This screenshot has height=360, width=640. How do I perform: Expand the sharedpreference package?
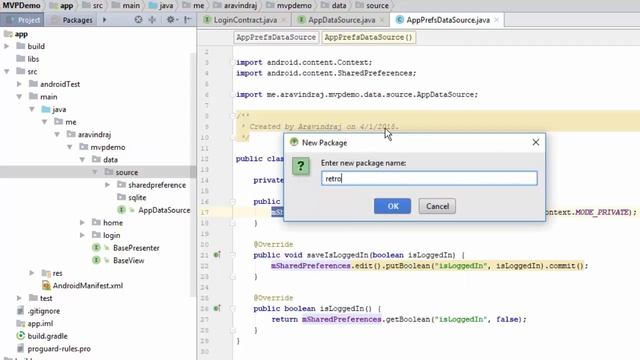tap(108, 185)
